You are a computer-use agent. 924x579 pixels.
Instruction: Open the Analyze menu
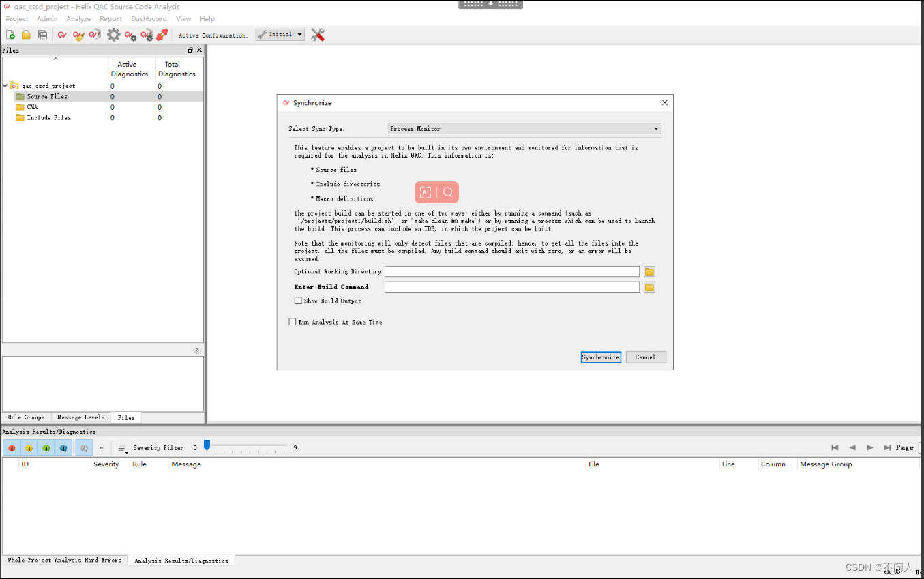point(78,19)
